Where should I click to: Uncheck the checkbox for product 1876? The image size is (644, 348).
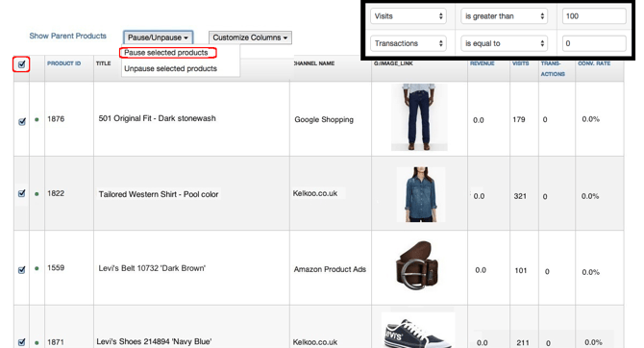(22, 122)
